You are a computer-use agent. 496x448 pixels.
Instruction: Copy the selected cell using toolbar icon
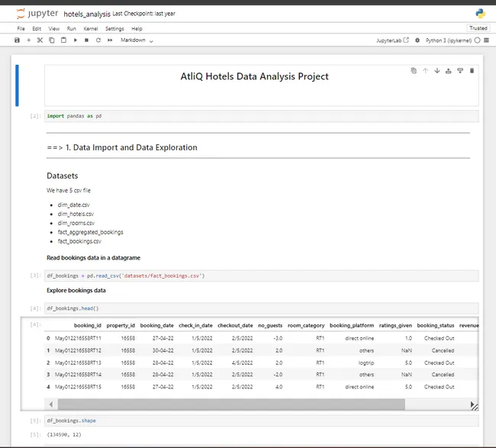(x=52, y=40)
